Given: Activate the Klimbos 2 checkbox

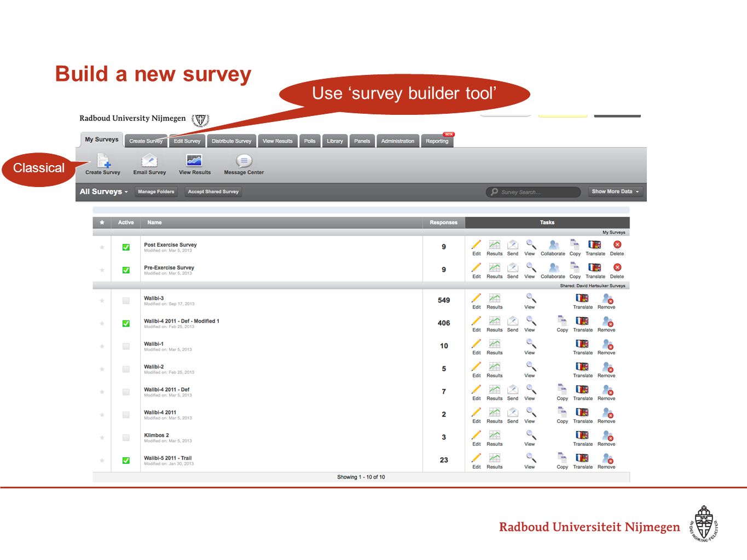Looking at the screenshot, I should (x=126, y=437).
